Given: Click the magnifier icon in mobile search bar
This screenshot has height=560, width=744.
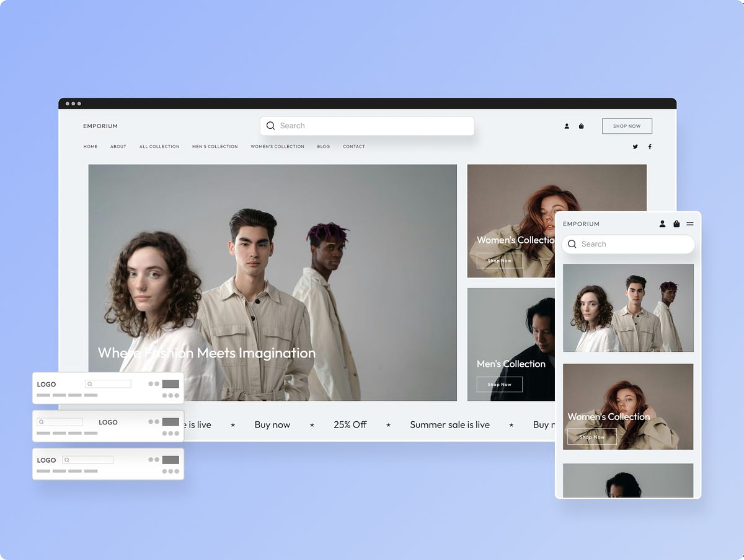Looking at the screenshot, I should coord(572,244).
